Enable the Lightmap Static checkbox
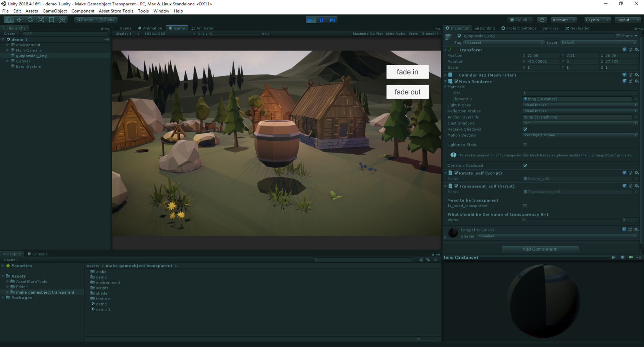The width and height of the screenshot is (644, 347). 525,145
